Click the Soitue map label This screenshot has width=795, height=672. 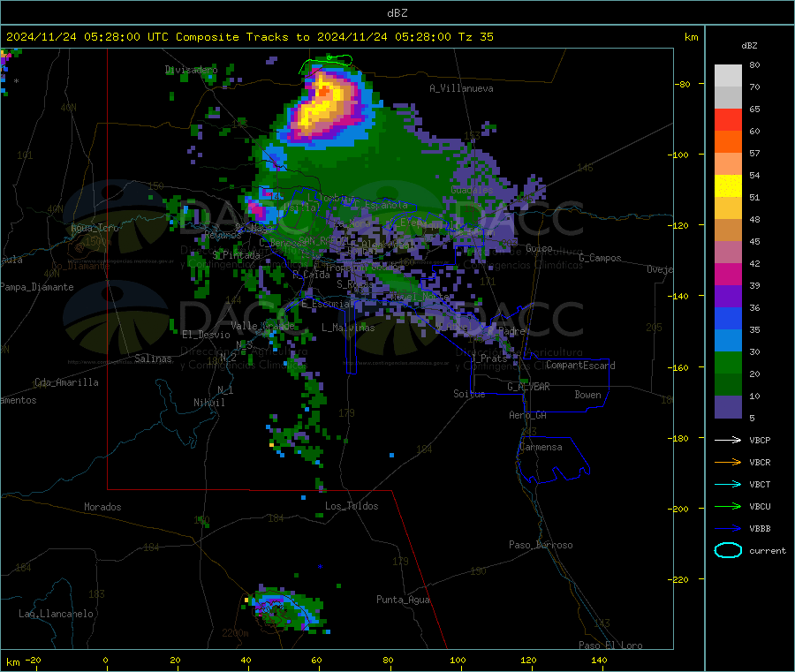[469, 394]
